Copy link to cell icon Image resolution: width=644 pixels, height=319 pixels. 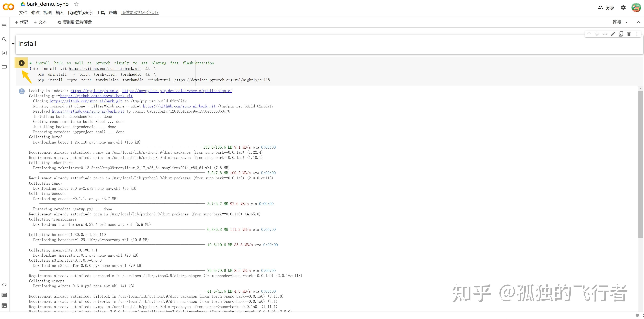[x=605, y=34]
